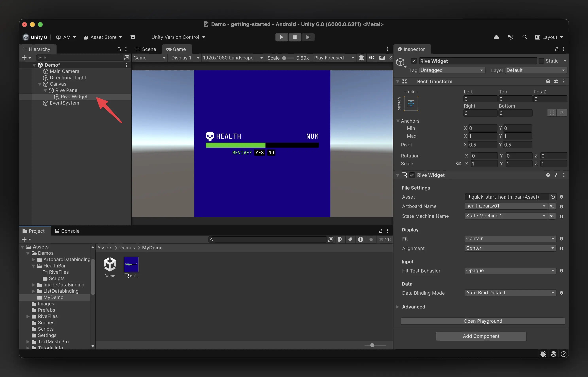Toggle hidden packages visibility eye 26

click(x=385, y=239)
